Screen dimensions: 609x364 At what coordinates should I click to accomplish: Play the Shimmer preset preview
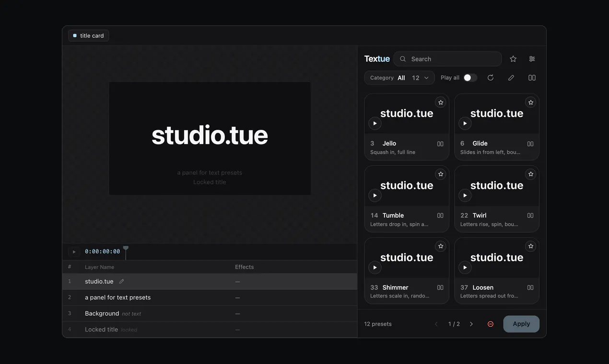tap(375, 267)
